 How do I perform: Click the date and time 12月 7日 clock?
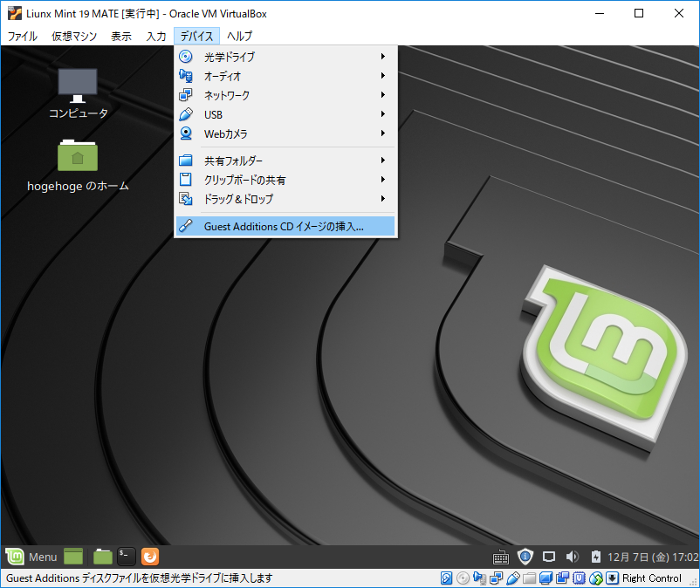point(653,557)
